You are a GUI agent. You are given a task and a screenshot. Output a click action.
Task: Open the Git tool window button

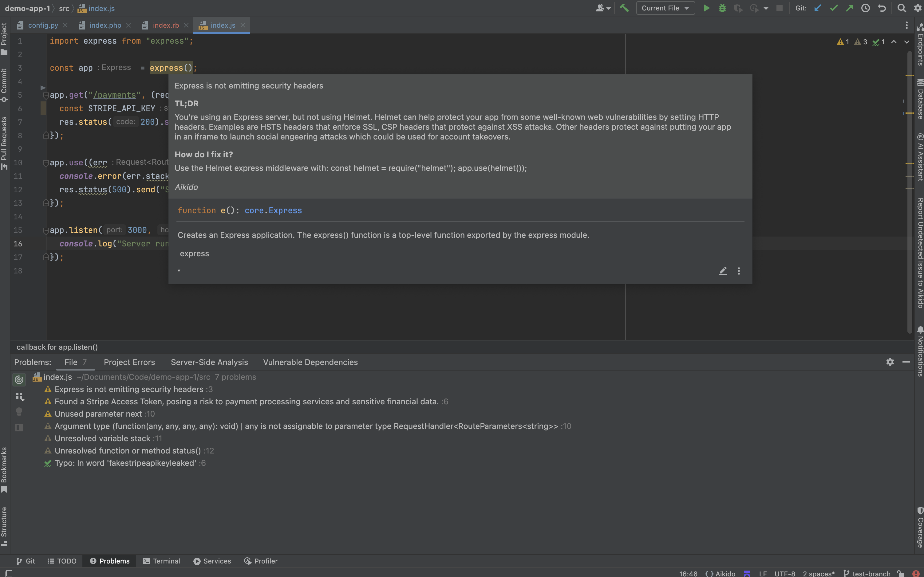(26, 561)
